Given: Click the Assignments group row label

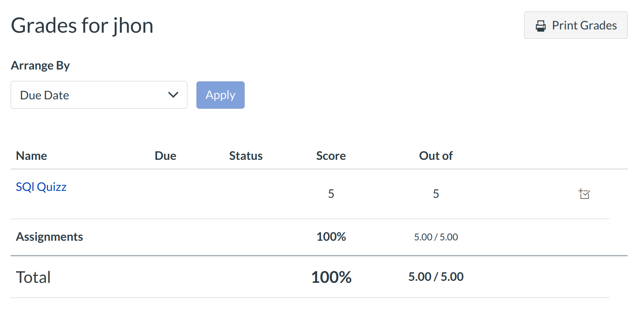Looking at the screenshot, I should click(50, 237).
